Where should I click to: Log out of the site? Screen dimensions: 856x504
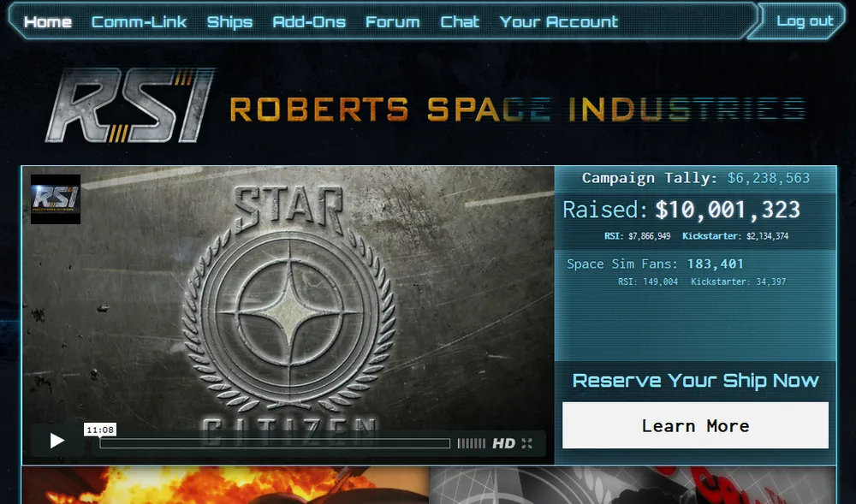tap(805, 21)
